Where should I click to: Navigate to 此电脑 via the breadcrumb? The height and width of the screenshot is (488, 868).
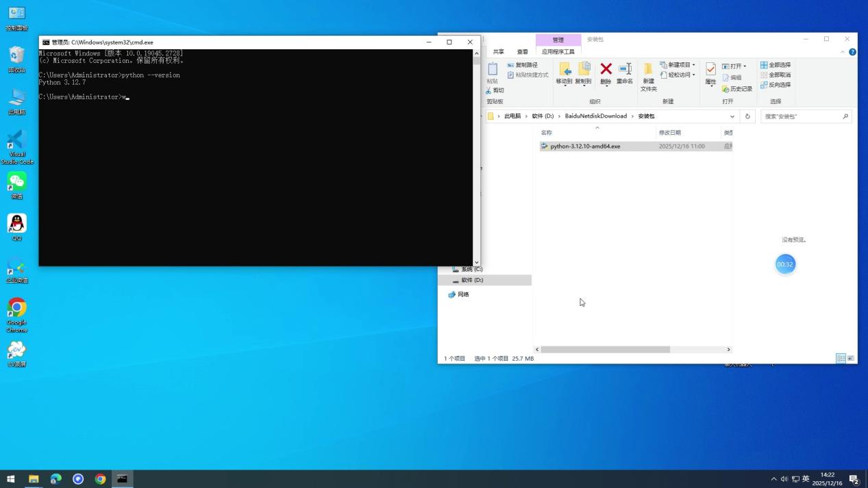click(x=512, y=116)
